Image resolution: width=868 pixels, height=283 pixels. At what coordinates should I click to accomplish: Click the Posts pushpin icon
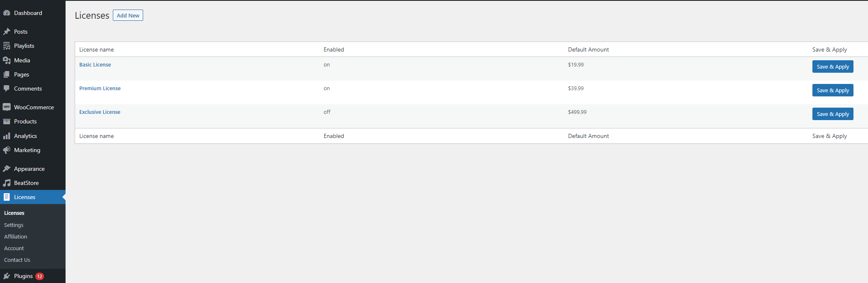pyautogui.click(x=7, y=32)
